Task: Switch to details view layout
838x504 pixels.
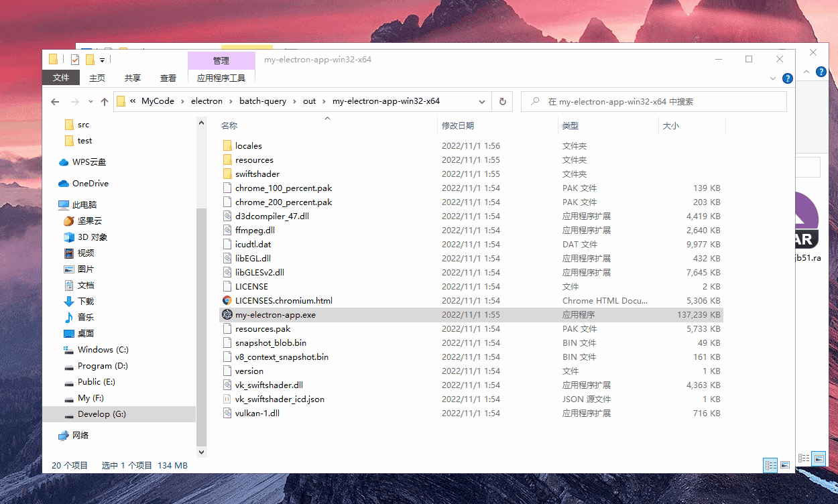Action: (x=770, y=464)
